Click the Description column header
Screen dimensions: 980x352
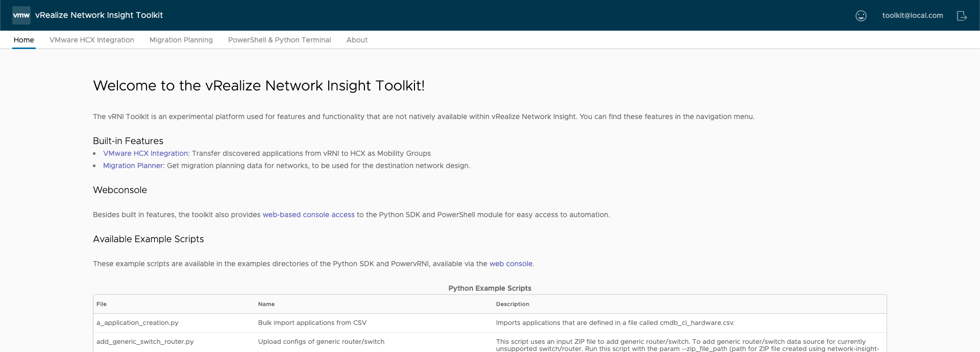click(x=512, y=304)
